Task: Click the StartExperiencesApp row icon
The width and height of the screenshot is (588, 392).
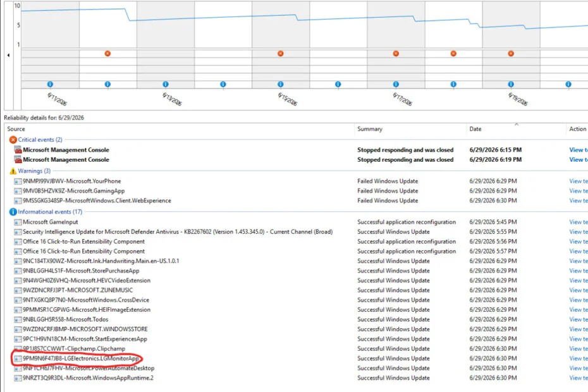Action: [18, 339]
